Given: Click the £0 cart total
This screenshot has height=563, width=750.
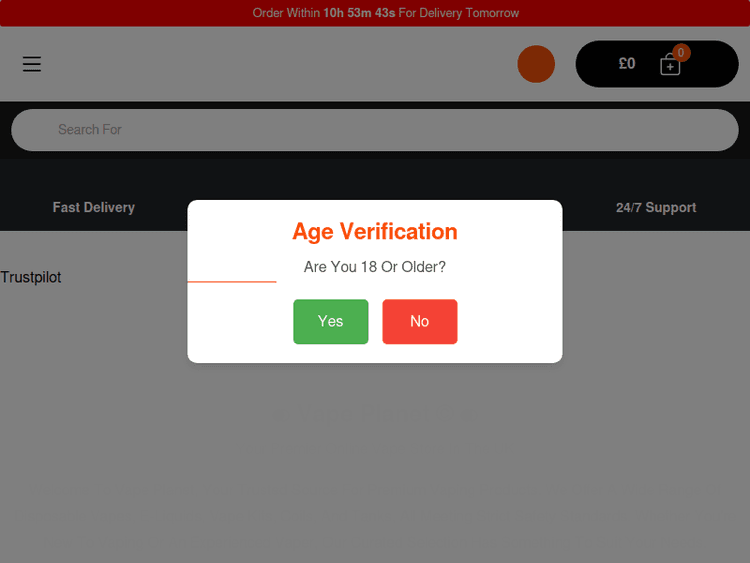Looking at the screenshot, I should pos(627,63).
